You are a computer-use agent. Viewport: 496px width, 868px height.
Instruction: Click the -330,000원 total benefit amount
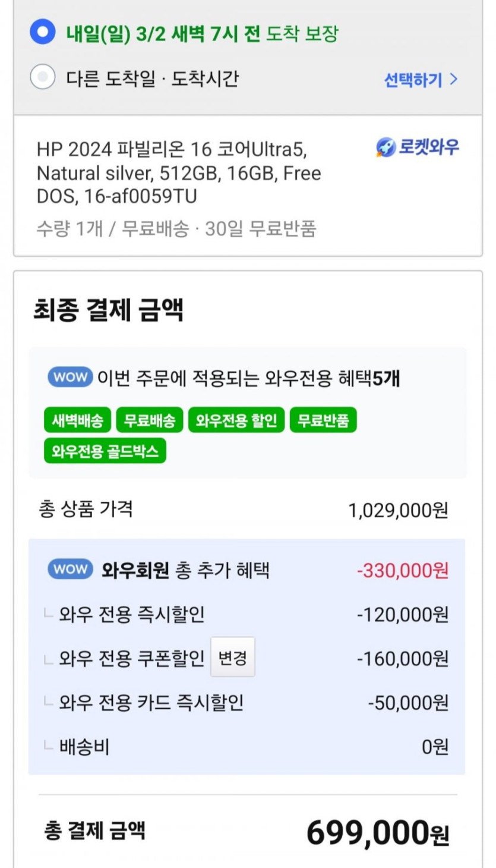(402, 571)
